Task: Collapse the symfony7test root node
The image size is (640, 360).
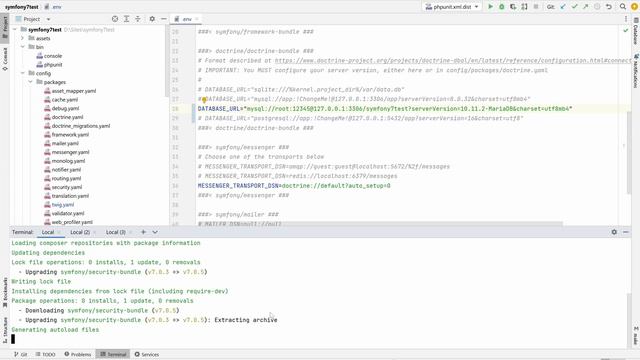Action: 15,29
